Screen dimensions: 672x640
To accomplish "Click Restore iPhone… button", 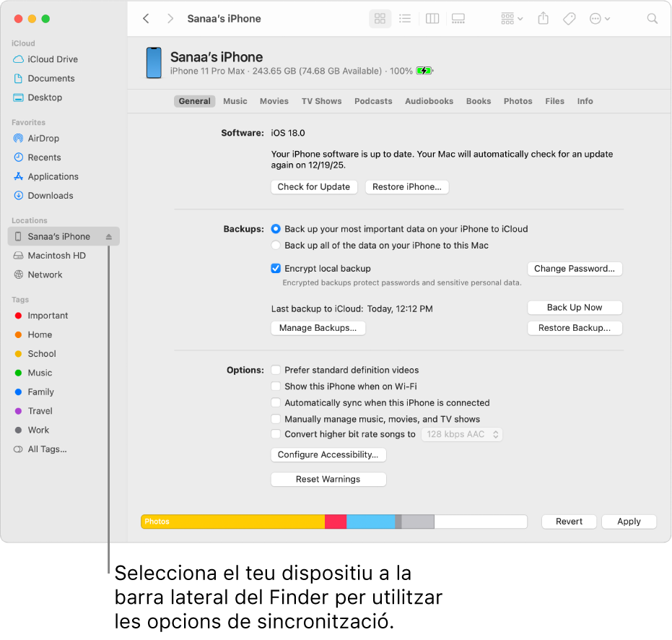I will 406,187.
